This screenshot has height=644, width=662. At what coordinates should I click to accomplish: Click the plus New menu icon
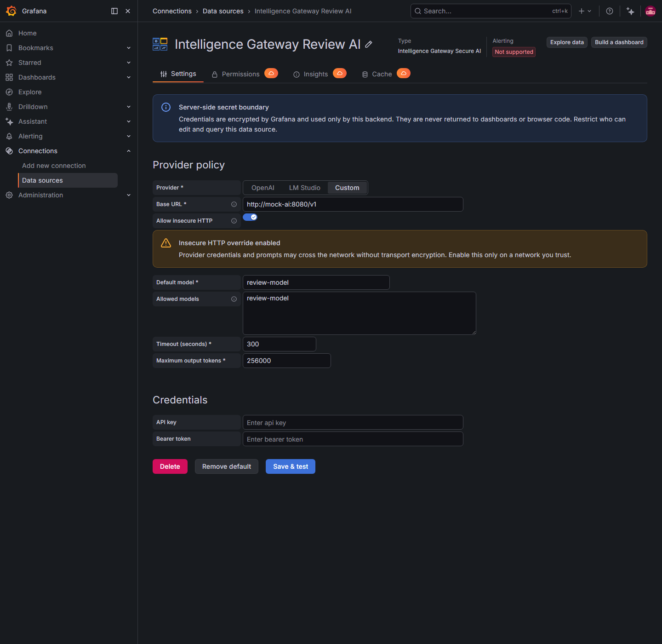[x=585, y=11]
